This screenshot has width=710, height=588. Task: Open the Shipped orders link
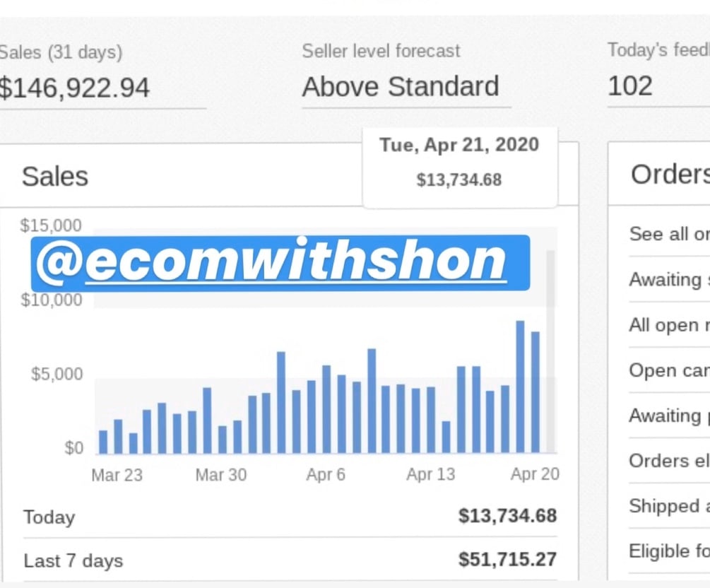point(668,506)
